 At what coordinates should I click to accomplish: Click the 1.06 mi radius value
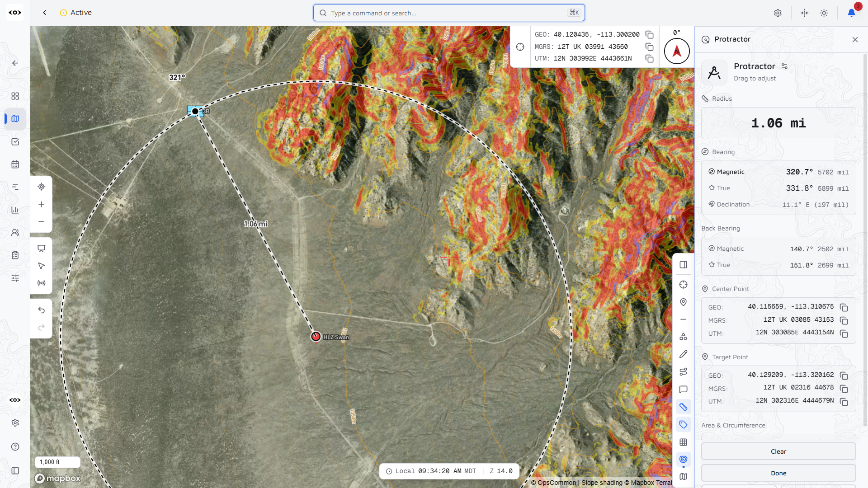(778, 123)
